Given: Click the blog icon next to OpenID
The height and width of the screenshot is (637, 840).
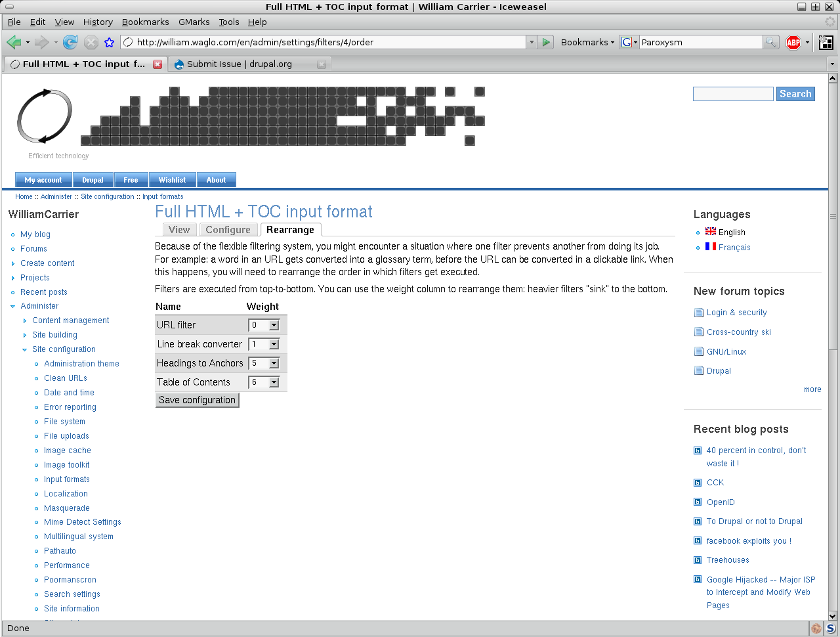Looking at the screenshot, I should [x=698, y=502].
